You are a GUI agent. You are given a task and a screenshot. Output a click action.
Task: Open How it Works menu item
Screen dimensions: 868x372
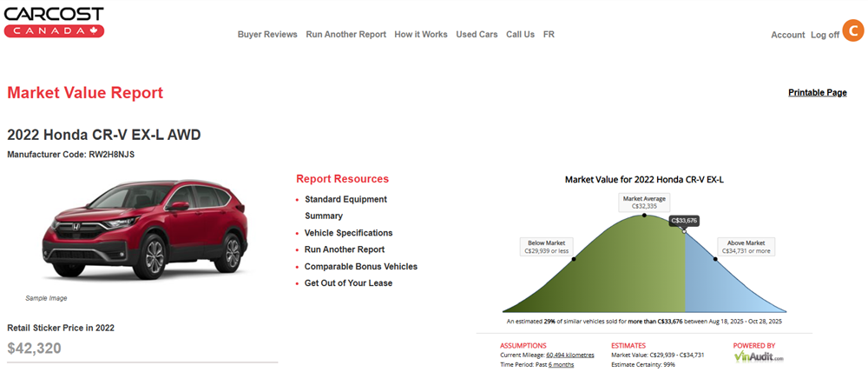point(421,35)
